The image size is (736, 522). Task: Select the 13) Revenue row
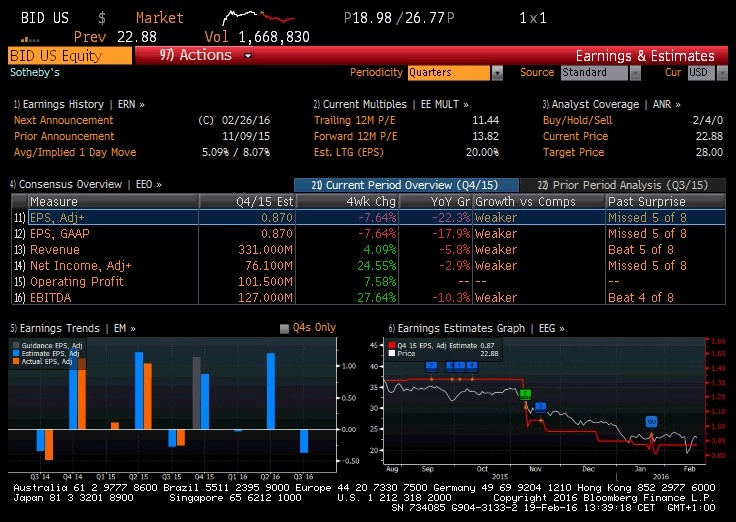pos(368,249)
